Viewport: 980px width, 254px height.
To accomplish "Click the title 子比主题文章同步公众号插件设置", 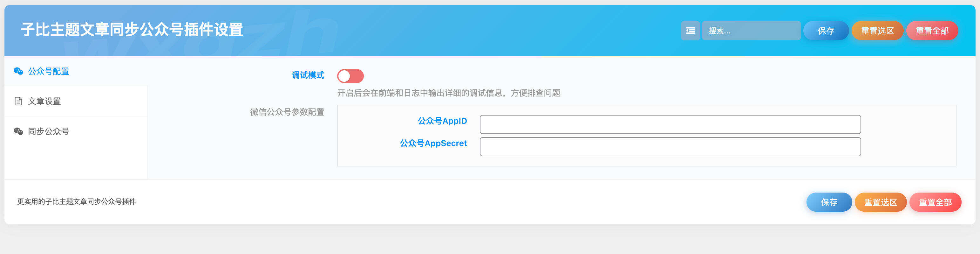I will (x=132, y=30).
